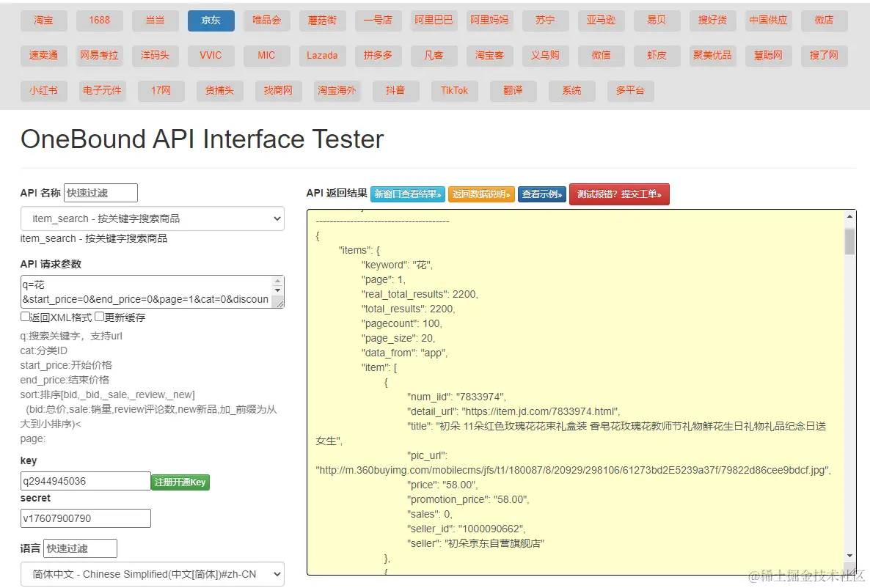Image resolution: width=870 pixels, height=588 pixels.
Task: Open 返回数据说明 documentation button
Action: (481, 194)
